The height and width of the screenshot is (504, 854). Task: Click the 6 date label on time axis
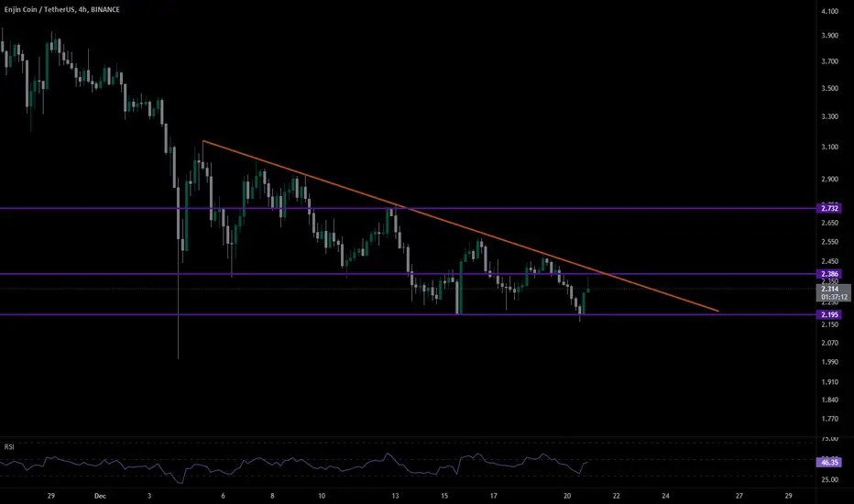click(x=223, y=496)
